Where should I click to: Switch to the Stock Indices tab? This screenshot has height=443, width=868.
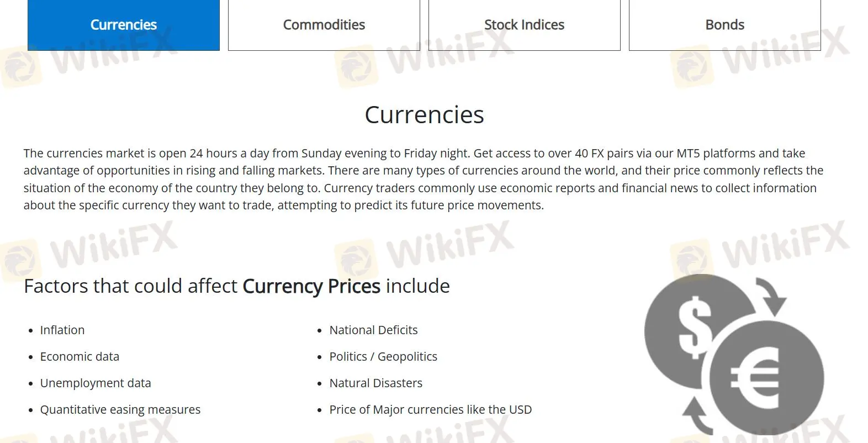[x=525, y=25]
